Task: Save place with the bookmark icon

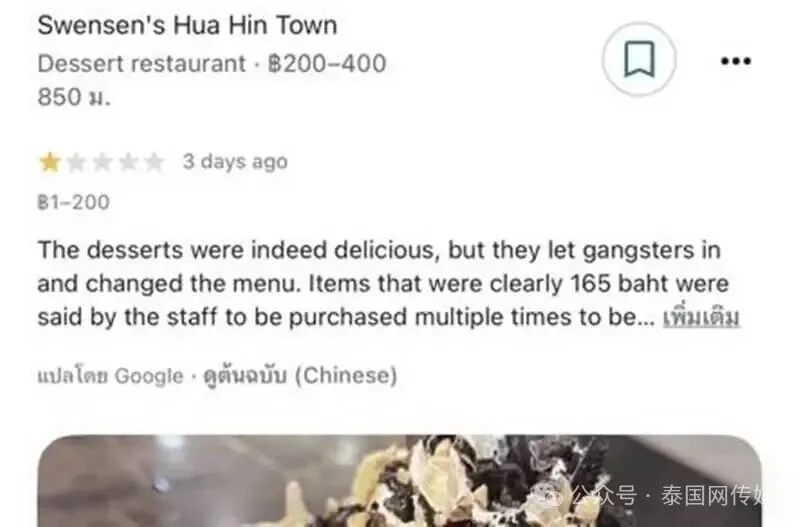Action: [639, 60]
